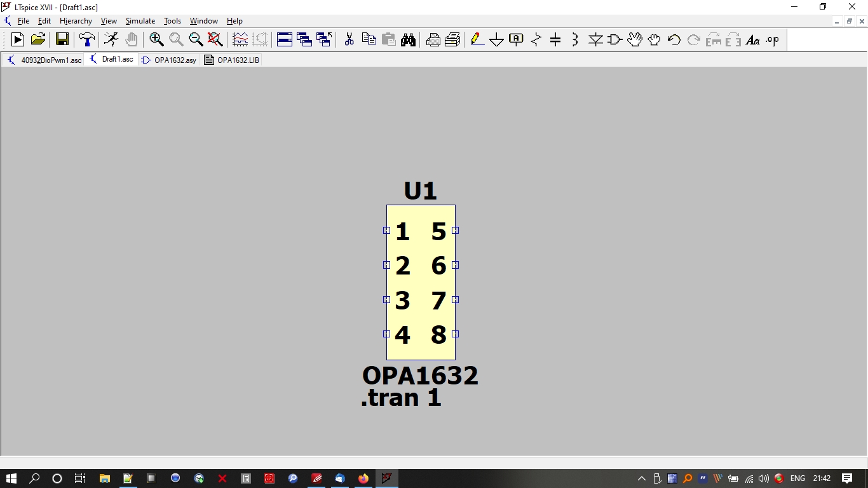Open the notification center icon

847,478
